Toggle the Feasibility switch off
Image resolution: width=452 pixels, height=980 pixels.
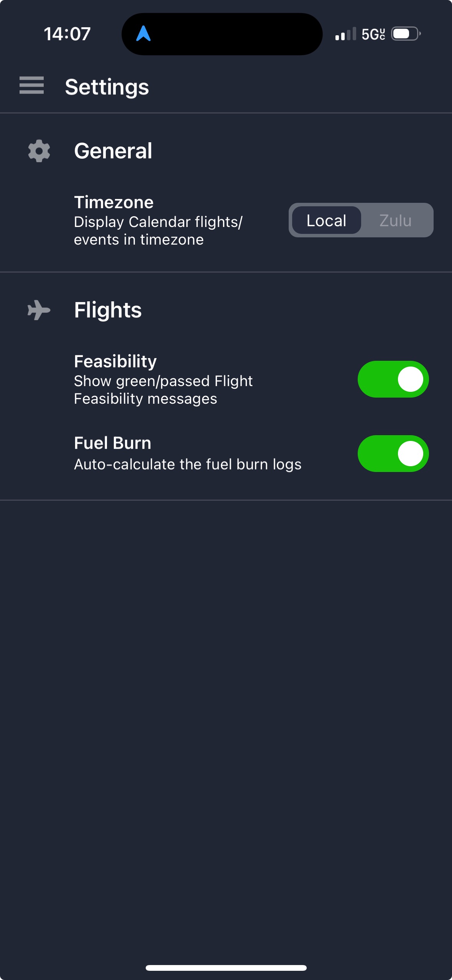click(x=393, y=379)
